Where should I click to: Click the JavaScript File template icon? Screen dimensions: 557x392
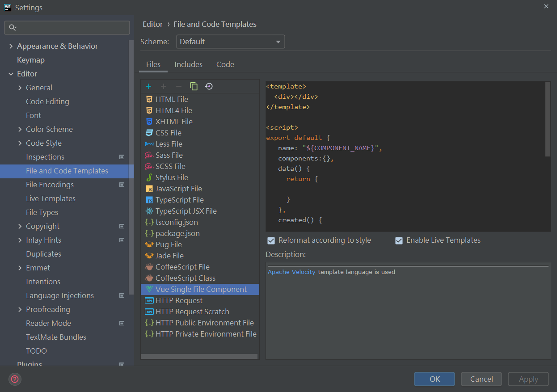click(x=149, y=189)
